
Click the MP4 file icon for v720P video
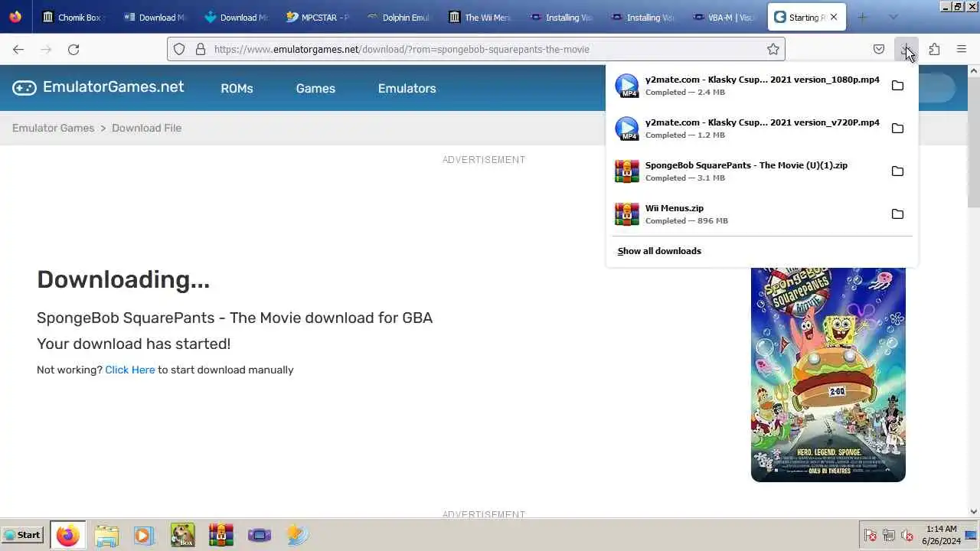[x=627, y=129]
